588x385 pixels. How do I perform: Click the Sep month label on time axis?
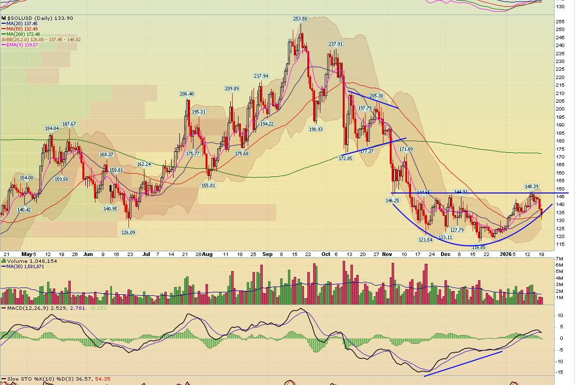[x=268, y=254]
